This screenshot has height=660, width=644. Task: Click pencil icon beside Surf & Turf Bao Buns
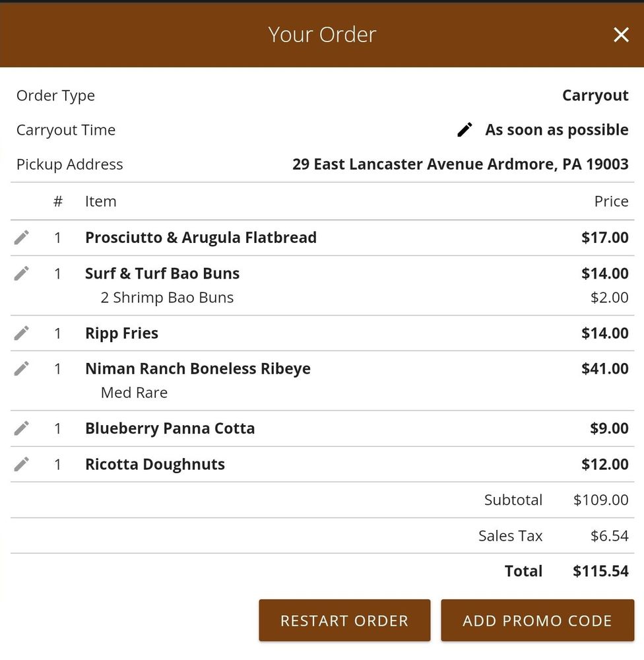(x=22, y=273)
